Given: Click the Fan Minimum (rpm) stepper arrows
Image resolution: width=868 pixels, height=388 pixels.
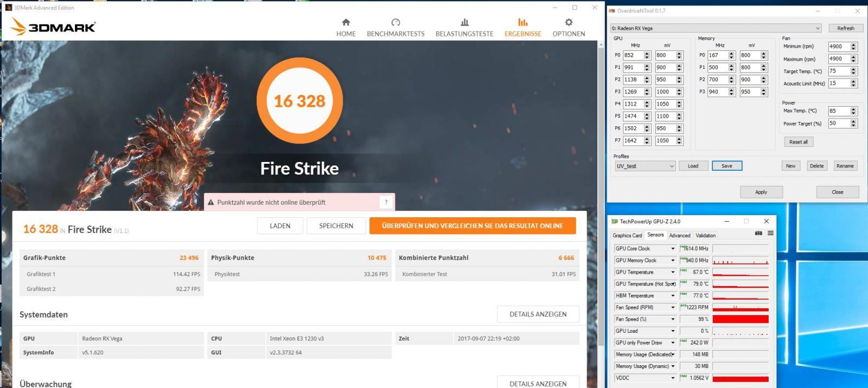Looking at the screenshot, I should tap(853, 47).
